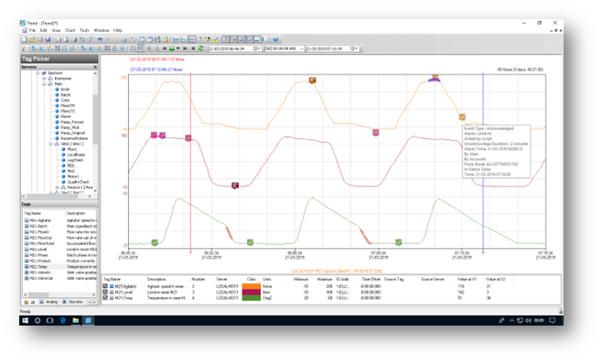The width and height of the screenshot is (602, 364).
Task: Click the zoom-in magnifier toolbar icon
Action: coord(149,48)
